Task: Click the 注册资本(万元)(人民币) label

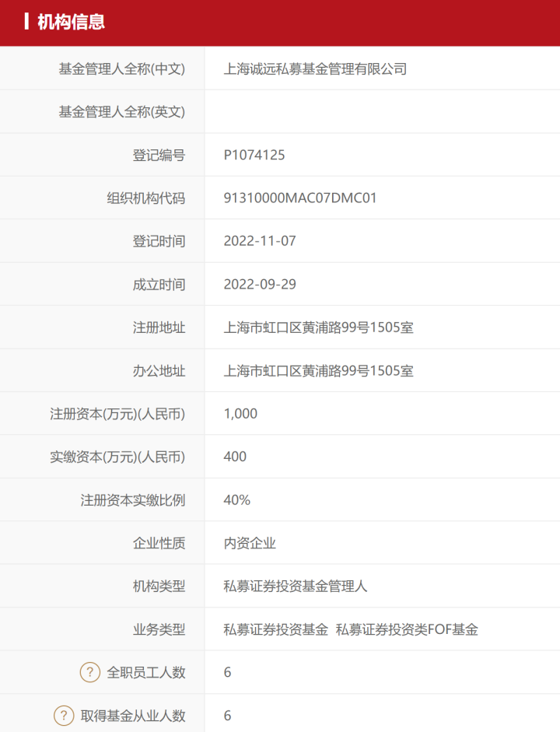Action: (x=117, y=414)
